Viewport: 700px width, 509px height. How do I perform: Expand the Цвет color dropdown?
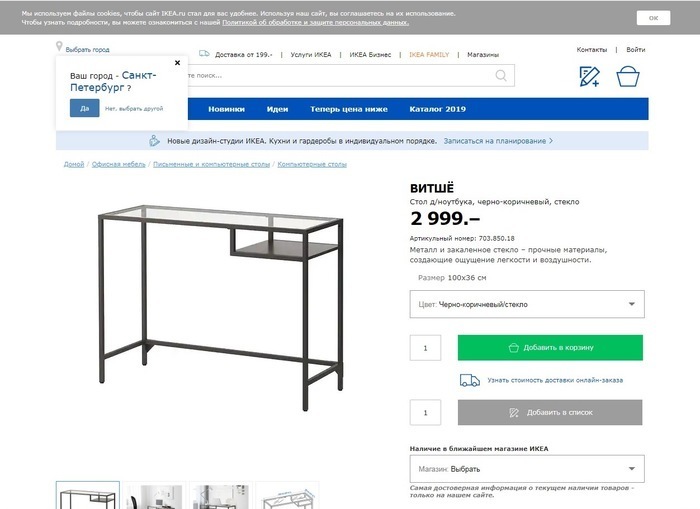point(527,304)
